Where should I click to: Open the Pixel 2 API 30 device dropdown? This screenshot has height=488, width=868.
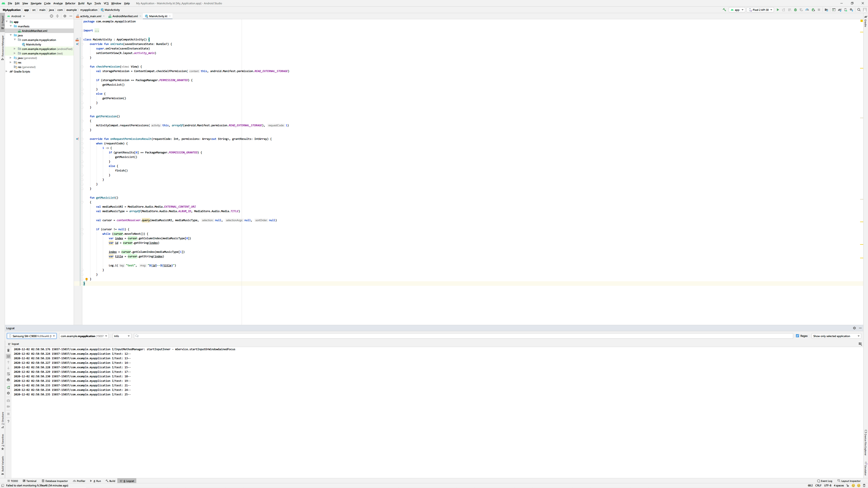point(760,10)
